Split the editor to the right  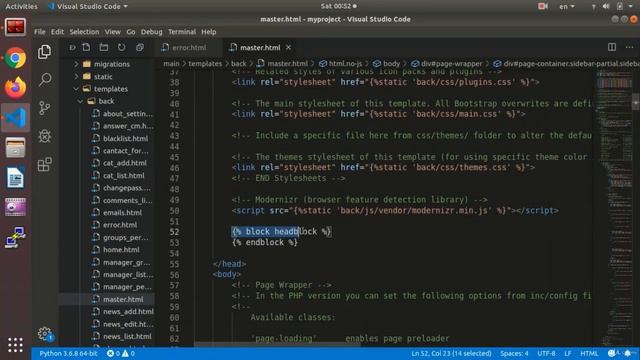pos(611,47)
